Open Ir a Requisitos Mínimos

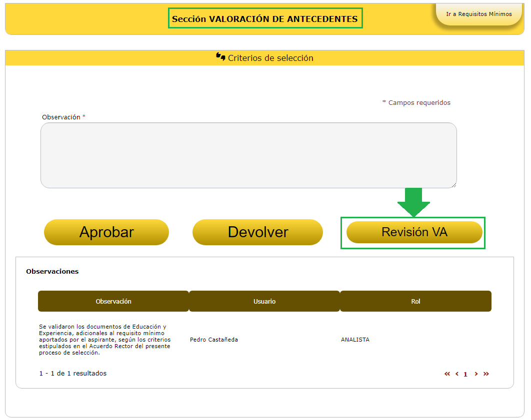click(478, 14)
